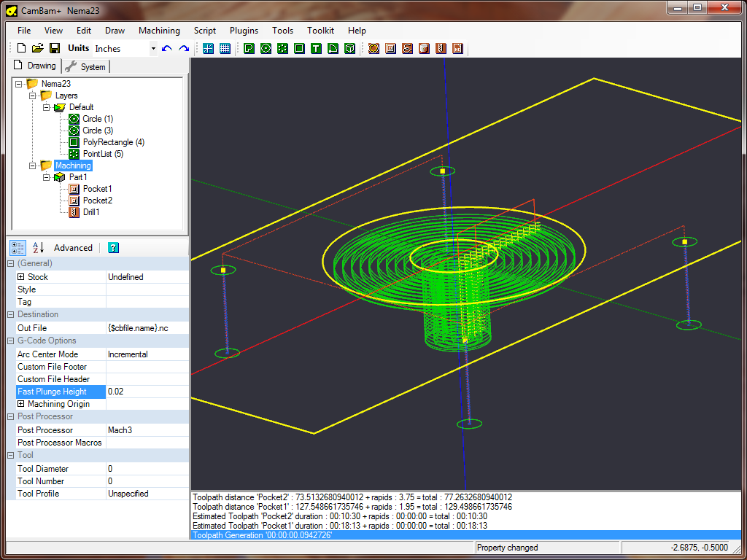747x560 pixels.
Task: Select the Draw Rectangle tool
Action: pyautogui.click(x=299, y=49)
